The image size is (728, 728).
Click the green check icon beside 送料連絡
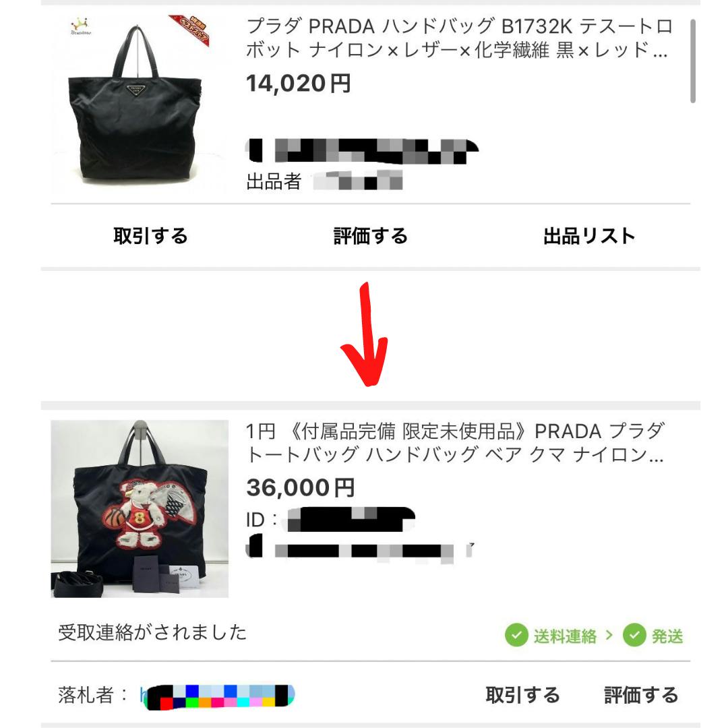[516, 635]
